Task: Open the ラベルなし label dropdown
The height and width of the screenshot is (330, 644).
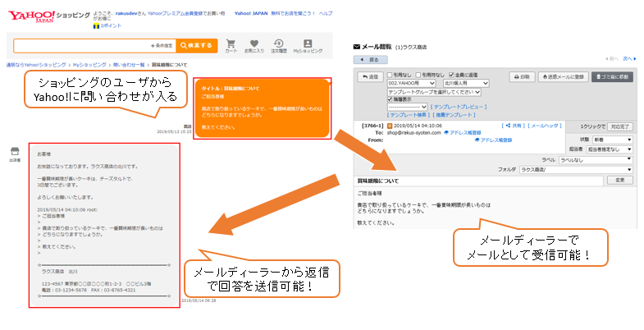Action: (x=596, y=160)
